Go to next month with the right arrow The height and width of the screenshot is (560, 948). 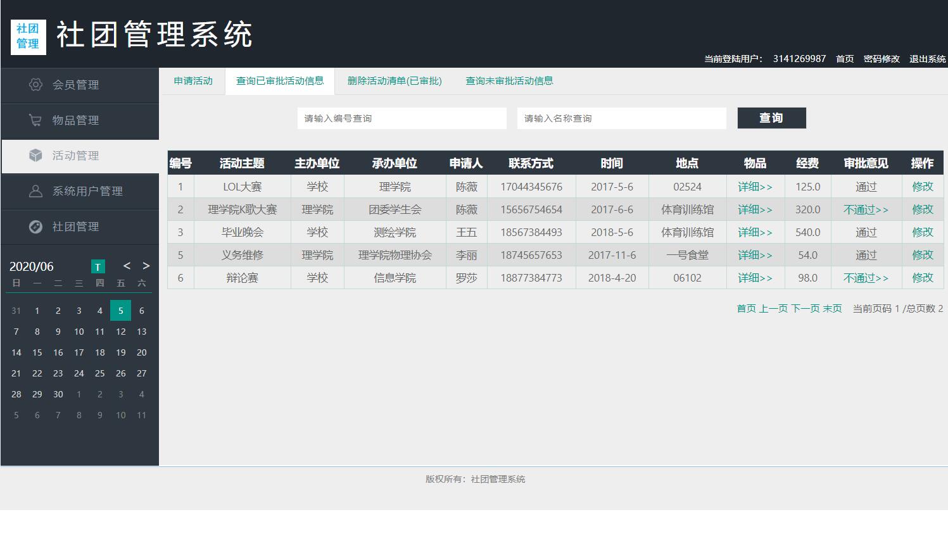(145, 266)
